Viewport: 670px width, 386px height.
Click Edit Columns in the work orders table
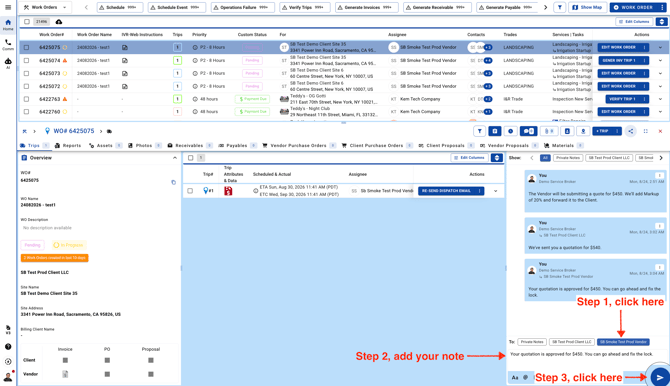(634, 22)
